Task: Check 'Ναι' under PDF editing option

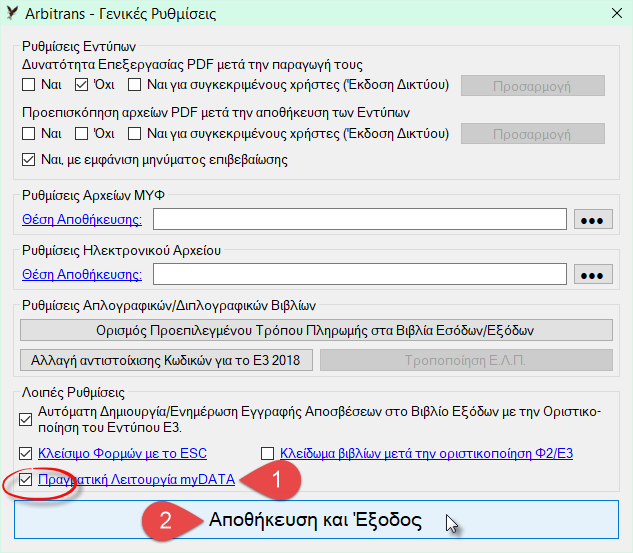Action: pos(28,85)
